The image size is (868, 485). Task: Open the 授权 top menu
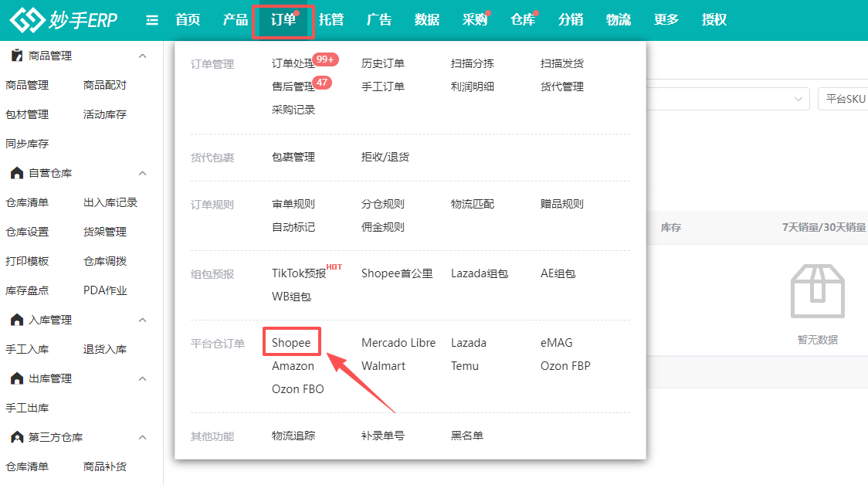pyautogui.click(x=714, y=20)
